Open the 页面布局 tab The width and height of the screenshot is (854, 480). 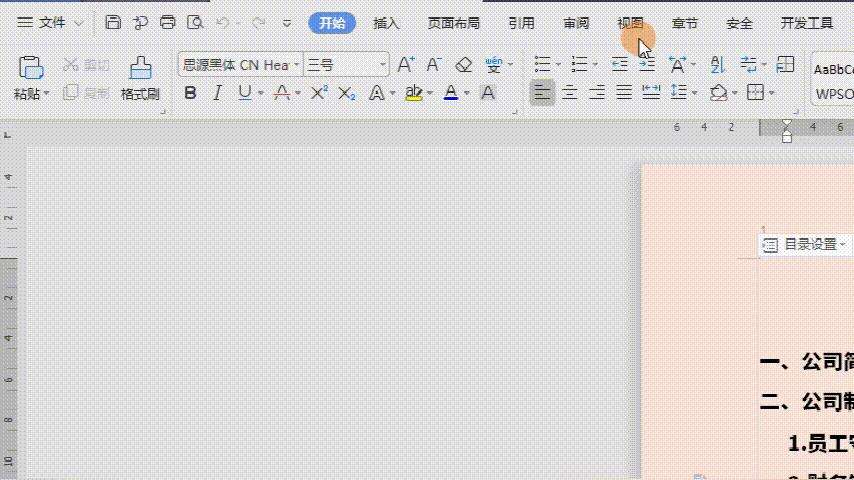[x=453, y=23]
